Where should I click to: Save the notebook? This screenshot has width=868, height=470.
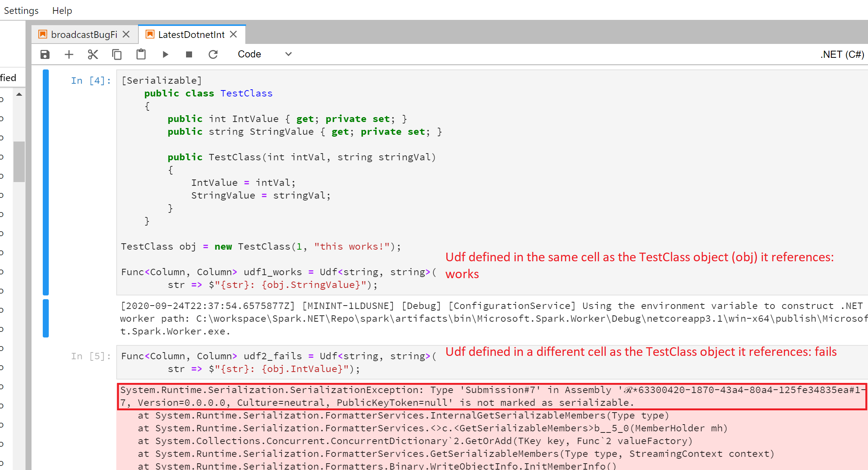click(x=45, y=54)
